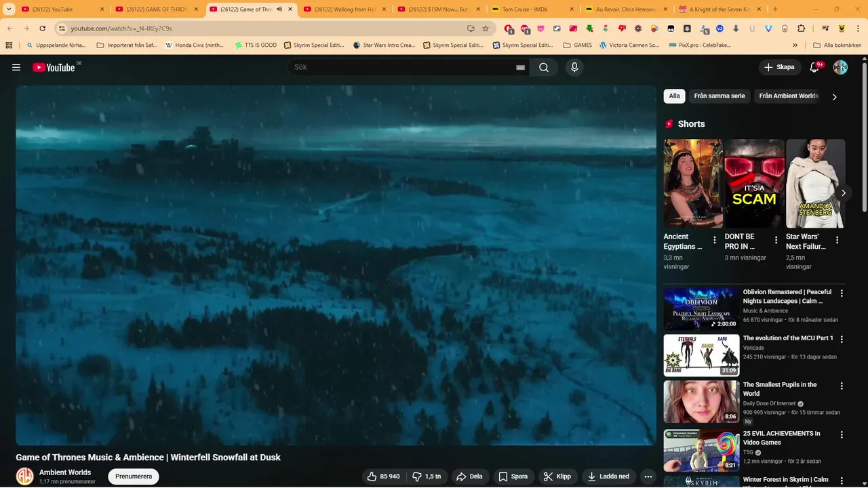Open 25 EVIL ACHIEVEMENTS In Video Games

point(781,438)
